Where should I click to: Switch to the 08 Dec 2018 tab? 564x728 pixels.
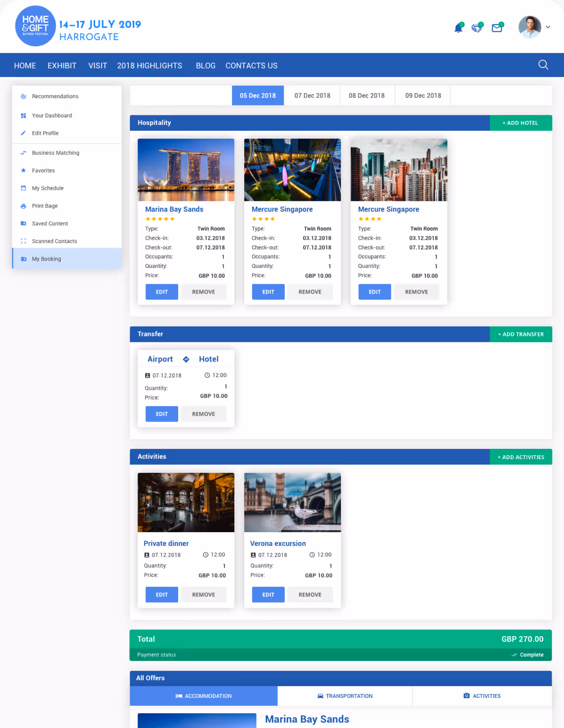click(367, 96)
